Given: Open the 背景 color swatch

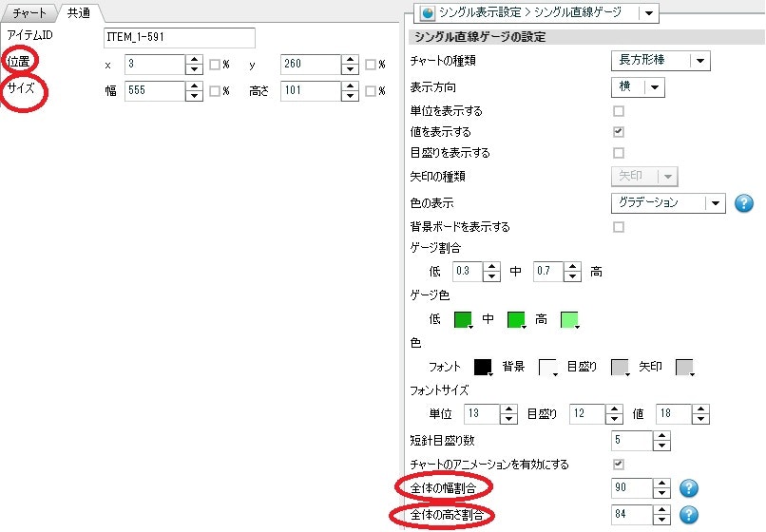Looking at the screenshot, I should (x=547, y=367).
